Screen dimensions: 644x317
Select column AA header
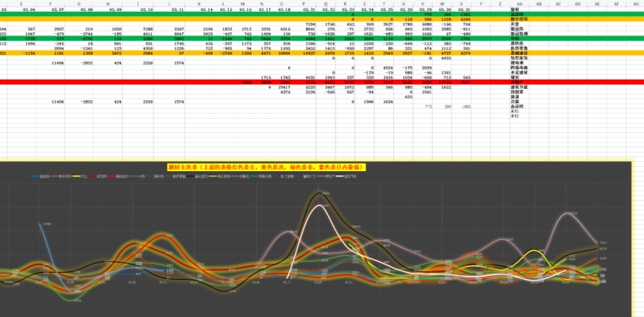(519, 3)
